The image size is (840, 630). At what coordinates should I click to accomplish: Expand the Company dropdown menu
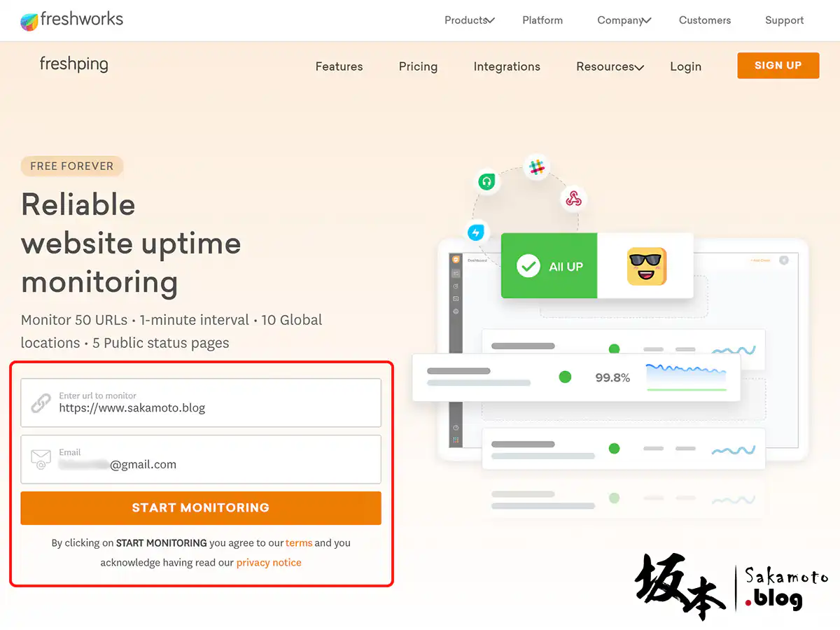pos(623,20)
